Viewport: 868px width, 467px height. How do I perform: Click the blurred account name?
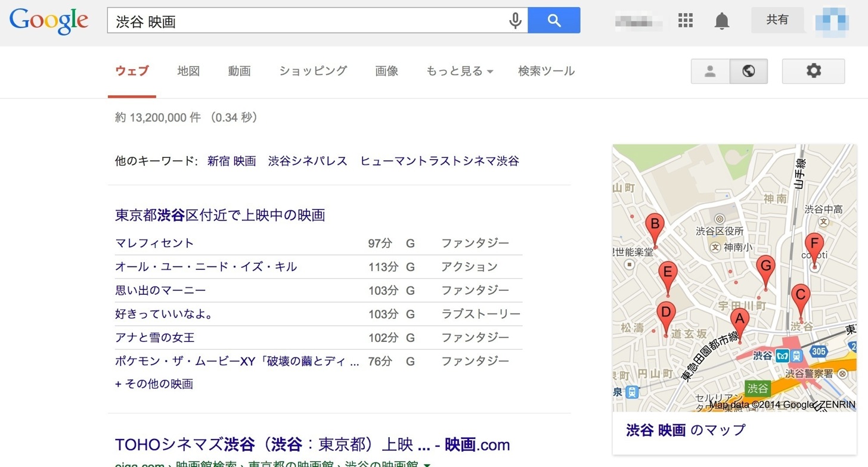click(638, 21)
